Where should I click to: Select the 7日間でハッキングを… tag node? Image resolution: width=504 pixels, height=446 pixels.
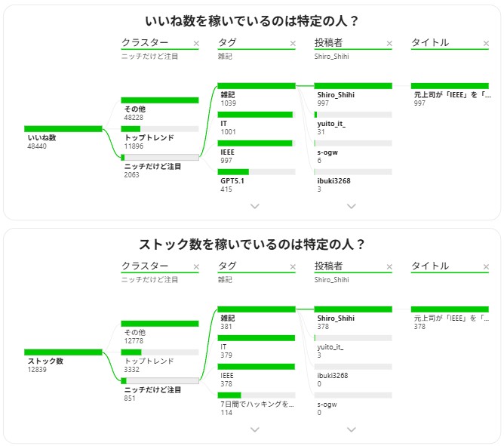point(256,404)
